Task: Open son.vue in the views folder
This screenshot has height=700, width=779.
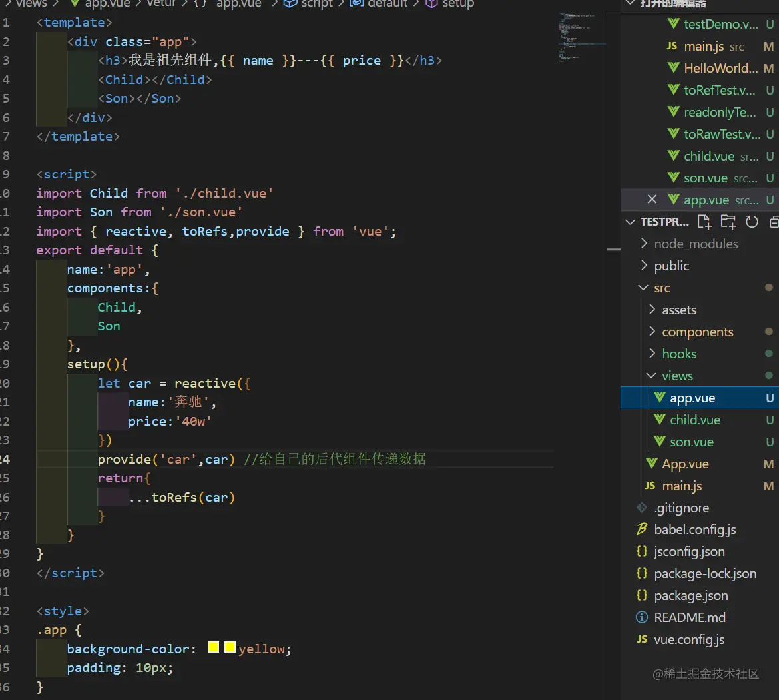Action: click(692, 442)
